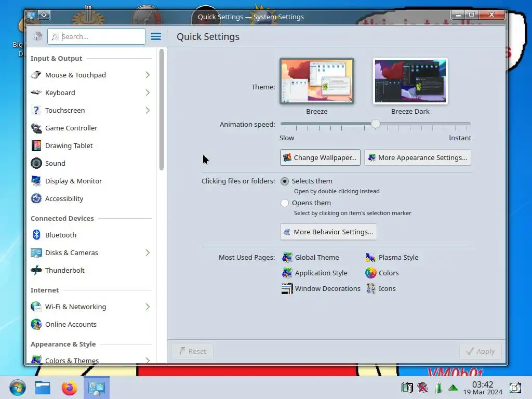
Task: Click More Appearance Settings button
Action: (418, 157)
